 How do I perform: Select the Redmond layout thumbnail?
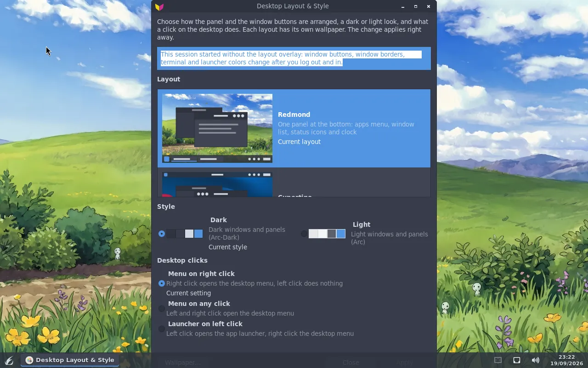(x=217, y=128)
